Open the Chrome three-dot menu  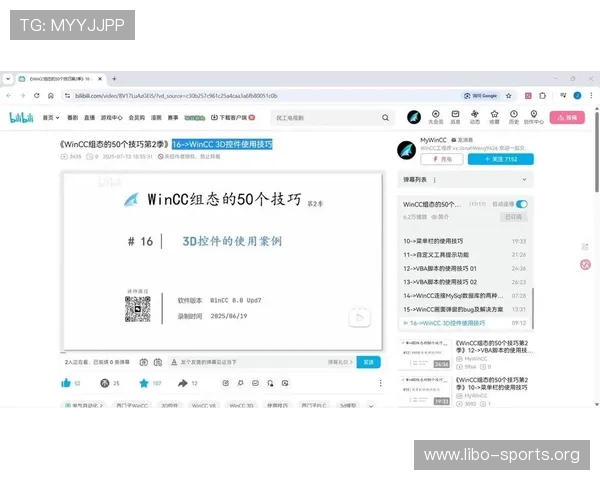(591, 96)
